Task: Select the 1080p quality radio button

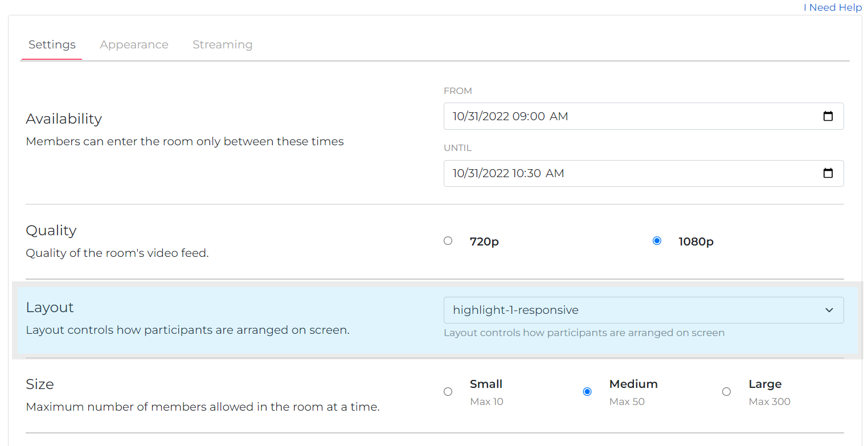Action: tap(657, 241)
